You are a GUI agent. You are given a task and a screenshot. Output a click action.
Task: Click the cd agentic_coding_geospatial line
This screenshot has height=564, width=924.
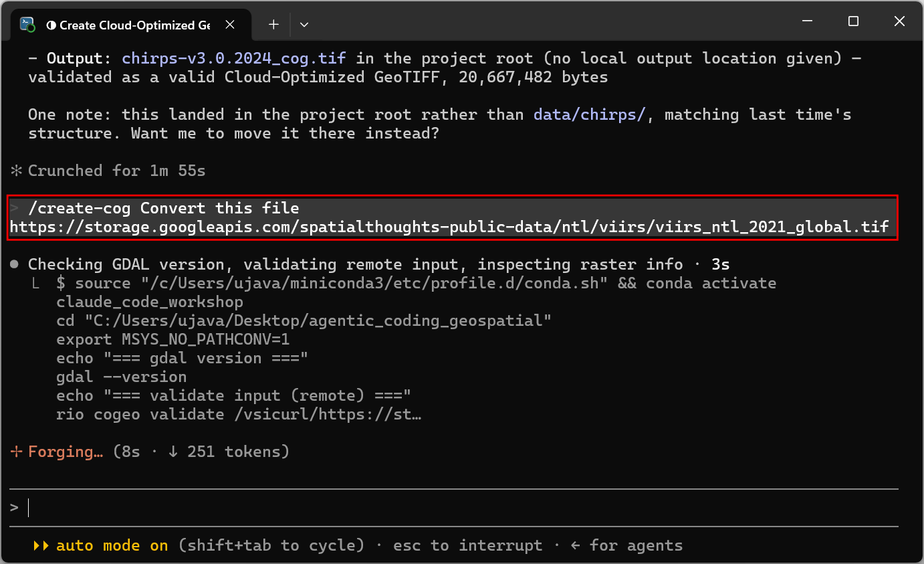304,320
